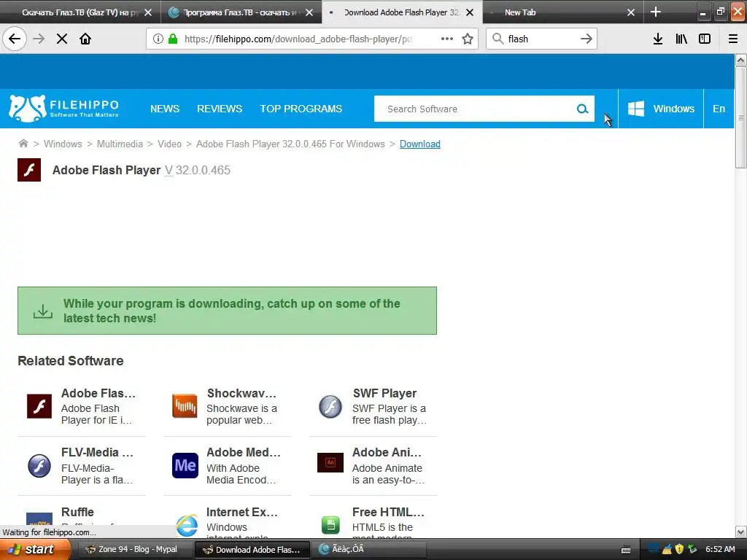Viewport: 747px width, 560px height.
Task: Click related Adobe Flash Player IE icon
Action: [39, 406]
